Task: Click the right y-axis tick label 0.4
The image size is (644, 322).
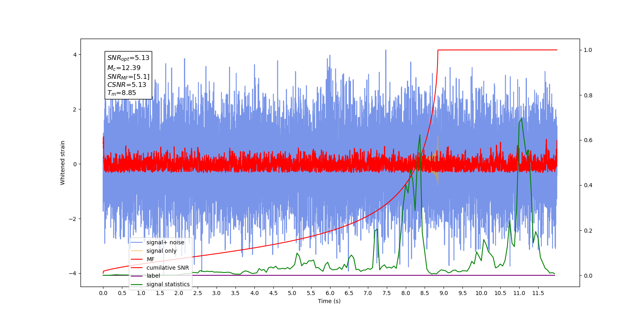Action: click(x=588, y=186)
